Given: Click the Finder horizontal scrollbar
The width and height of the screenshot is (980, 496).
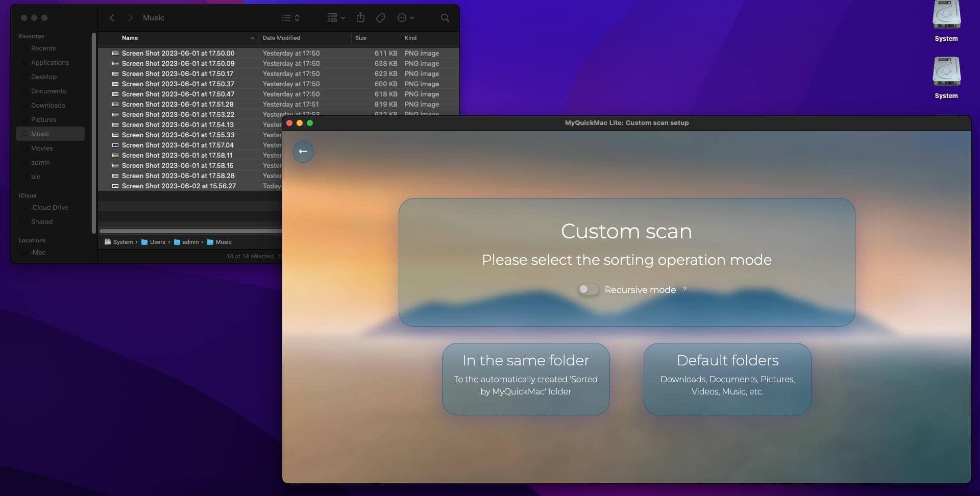Looking at the screenshot, I should click(190, 231).
